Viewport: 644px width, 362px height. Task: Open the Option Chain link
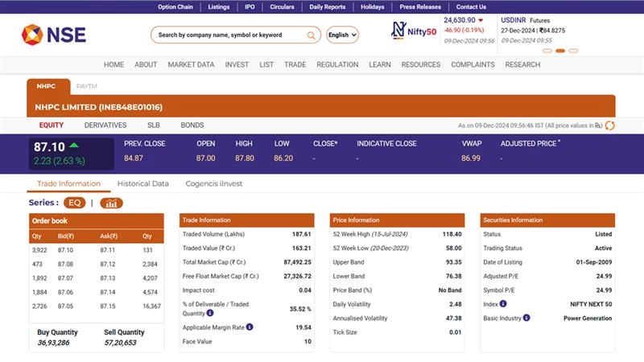[175, 6]
